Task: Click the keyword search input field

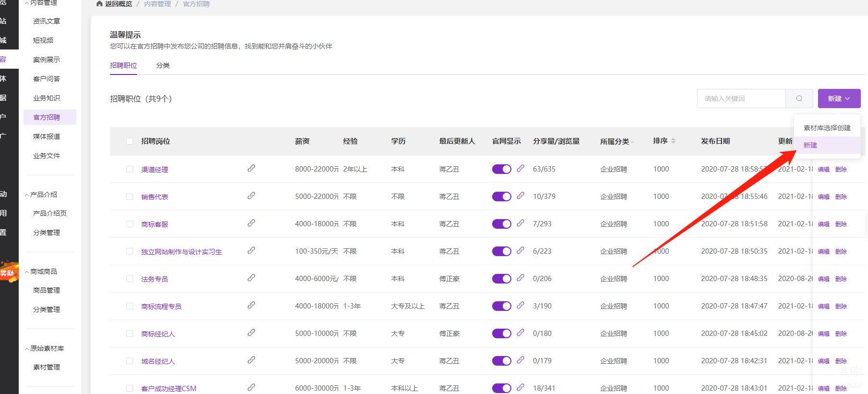Action: (x=741, y=98)
